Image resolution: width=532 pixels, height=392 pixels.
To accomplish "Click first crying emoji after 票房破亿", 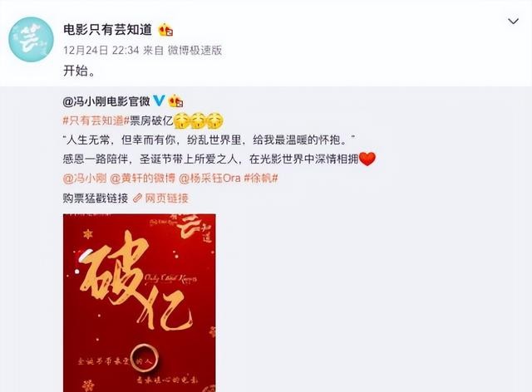I will tap(182, 120).
